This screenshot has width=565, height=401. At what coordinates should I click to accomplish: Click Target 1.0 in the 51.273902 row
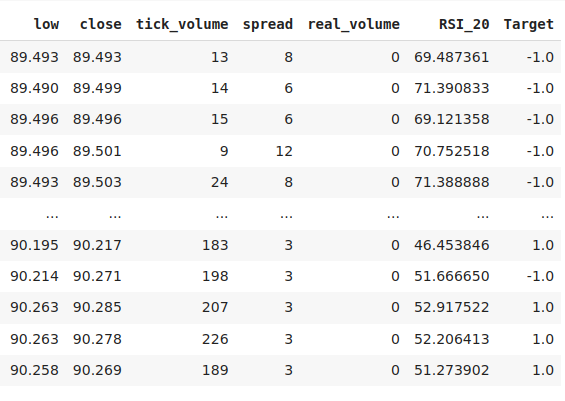tap(543, 370)
